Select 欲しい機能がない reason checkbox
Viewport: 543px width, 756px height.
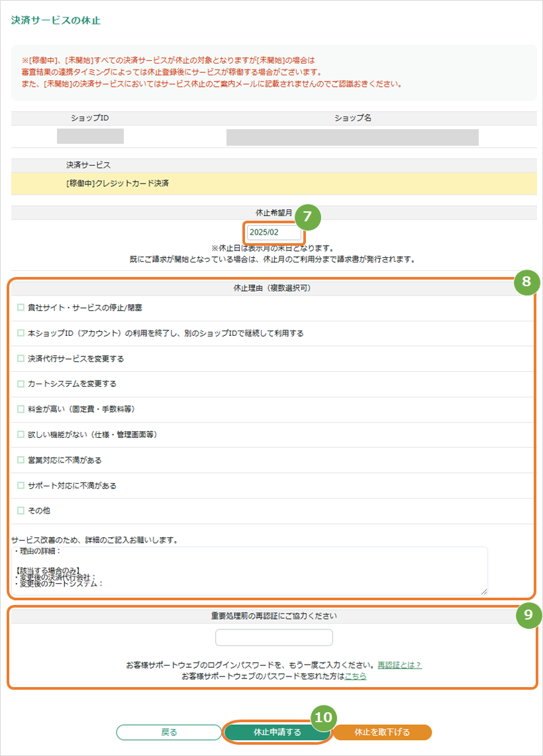tap(21, 435)
